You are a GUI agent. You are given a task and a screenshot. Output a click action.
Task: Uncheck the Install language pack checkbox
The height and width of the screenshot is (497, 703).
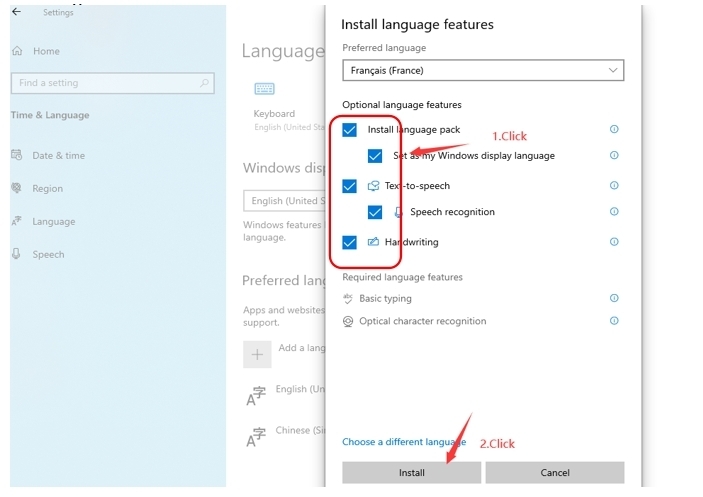(349, 129)
